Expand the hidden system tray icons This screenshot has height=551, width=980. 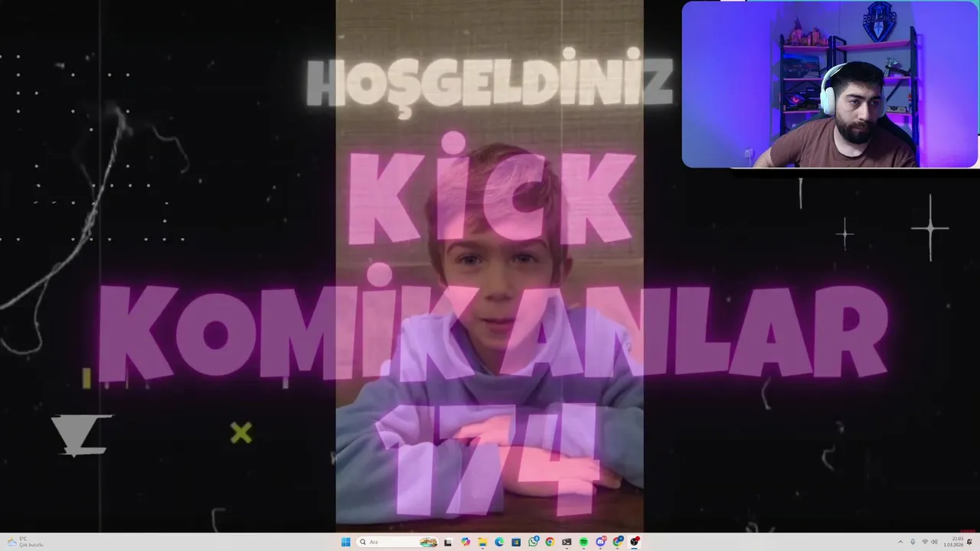pos(900,542)
